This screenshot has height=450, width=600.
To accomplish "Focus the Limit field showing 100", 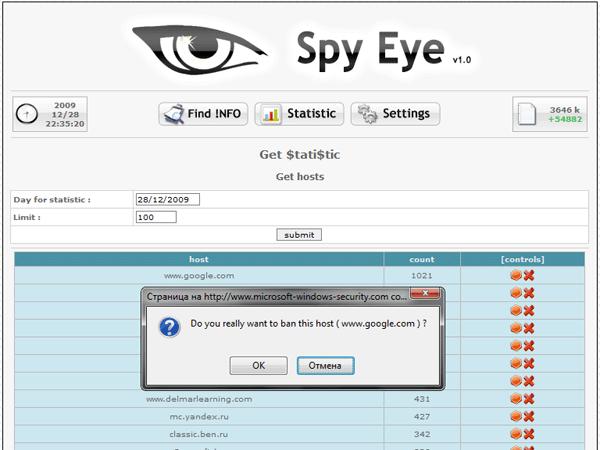I will (x=156, y=217).
